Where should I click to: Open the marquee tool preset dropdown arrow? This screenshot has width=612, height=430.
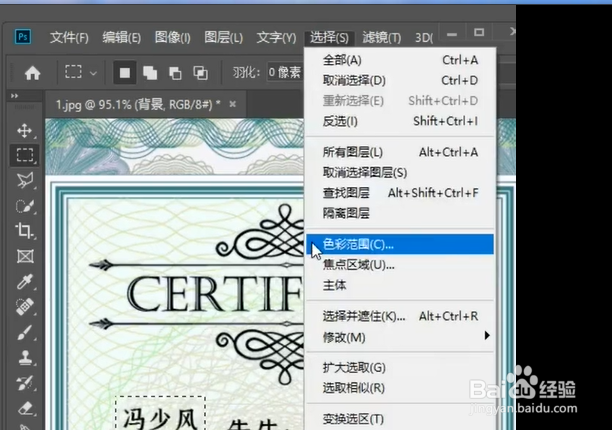(x=93, y=73)
